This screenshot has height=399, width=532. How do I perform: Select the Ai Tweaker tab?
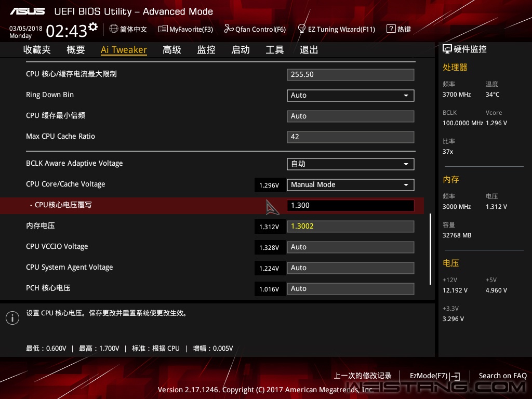pyautogui.click(x=124, y=50)
